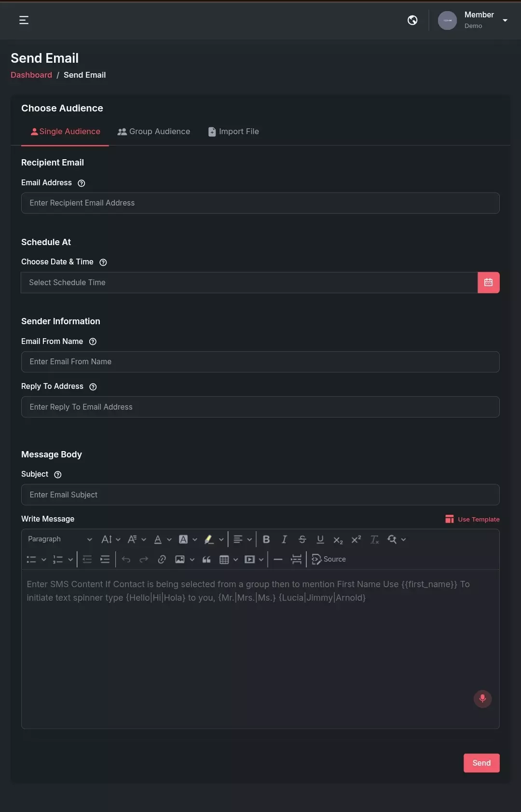Click the globe language icon
The height and width of the screenshot is (812, 521).
point(412,20)
